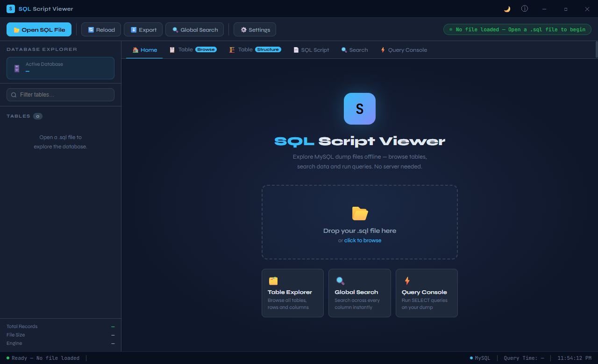Switch to the Table Structure tab
This screenshot has height=364, width=598.
pos(255,50)
